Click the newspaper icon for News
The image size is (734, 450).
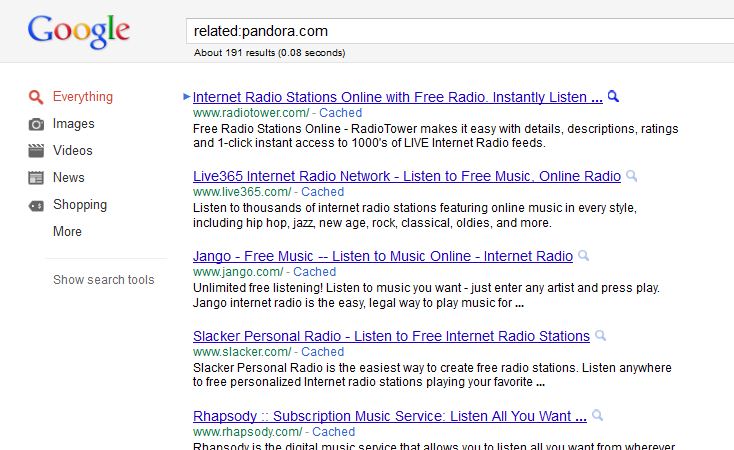point(36,178)
